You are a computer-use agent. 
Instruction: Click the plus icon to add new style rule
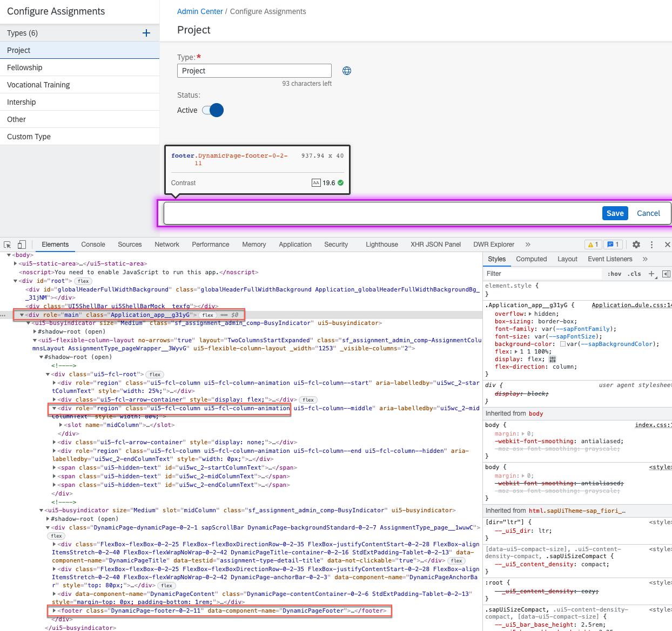point(652,274)
